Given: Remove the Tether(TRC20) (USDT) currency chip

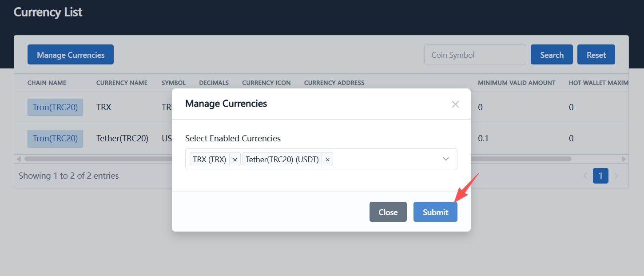Looking at the screenshot, I should point(327,159).
